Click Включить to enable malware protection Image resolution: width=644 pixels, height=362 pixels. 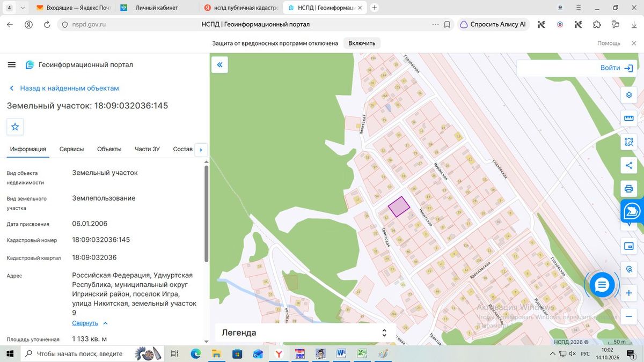(362, 43)
